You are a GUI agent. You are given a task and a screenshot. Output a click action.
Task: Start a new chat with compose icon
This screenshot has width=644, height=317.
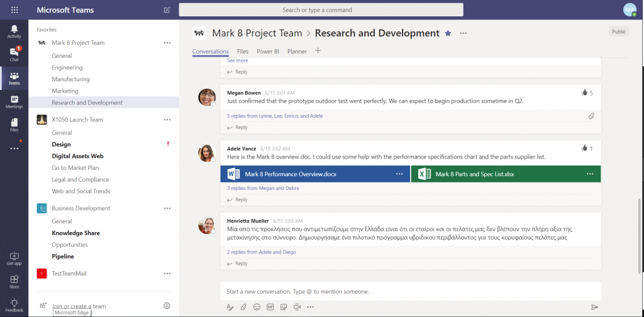(x=167, y=10)
